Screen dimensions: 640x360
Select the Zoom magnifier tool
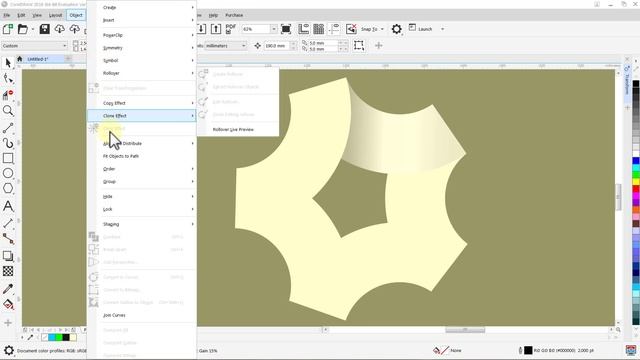click(x=8, y=111)
